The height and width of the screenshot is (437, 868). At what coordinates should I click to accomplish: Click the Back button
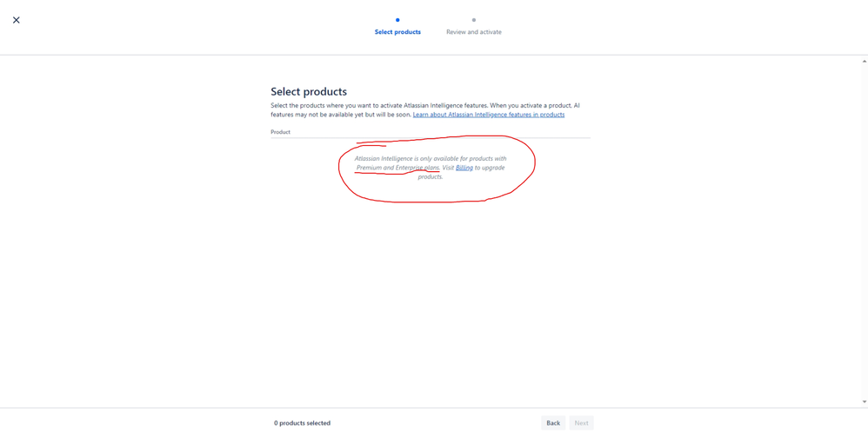point(553,423)
